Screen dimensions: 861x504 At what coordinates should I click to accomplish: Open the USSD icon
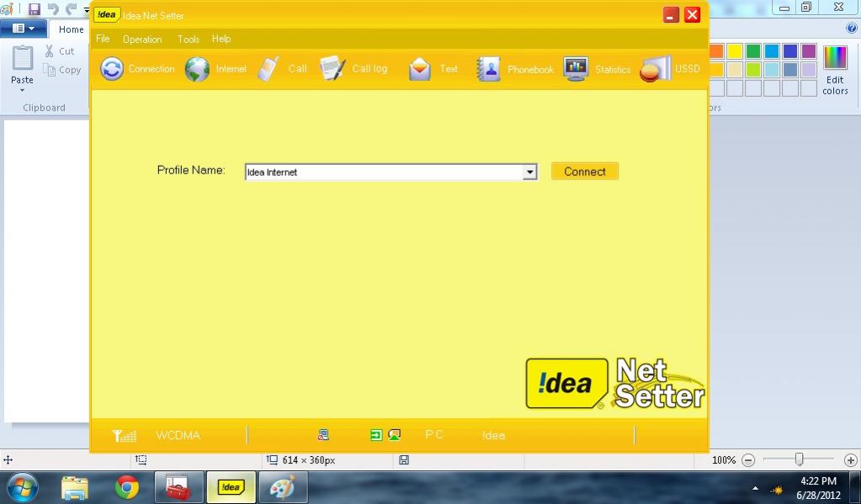tap(656, 69)
